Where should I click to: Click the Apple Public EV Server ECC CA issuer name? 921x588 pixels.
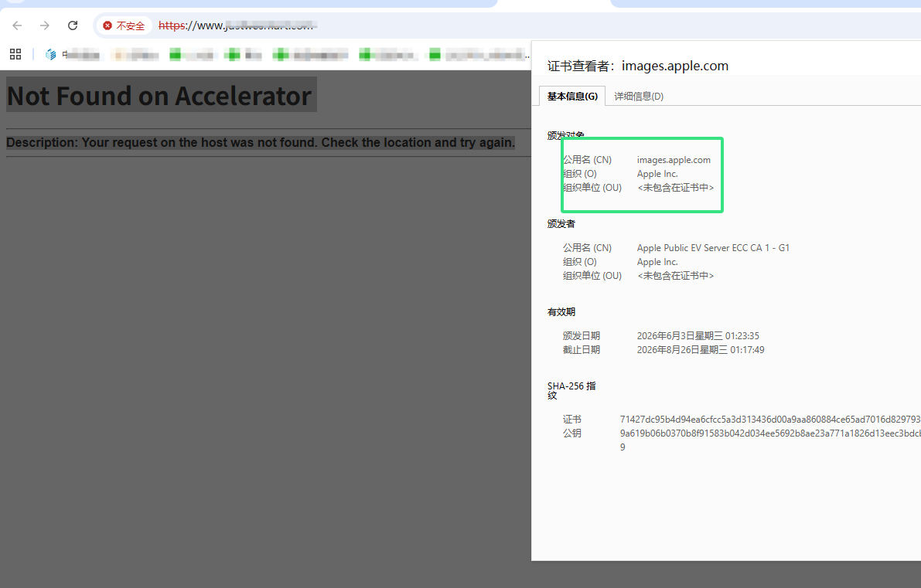point(713,248)
